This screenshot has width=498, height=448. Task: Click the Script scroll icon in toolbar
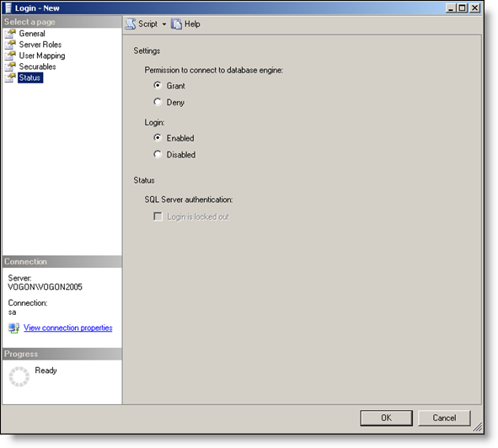(131, 24)
